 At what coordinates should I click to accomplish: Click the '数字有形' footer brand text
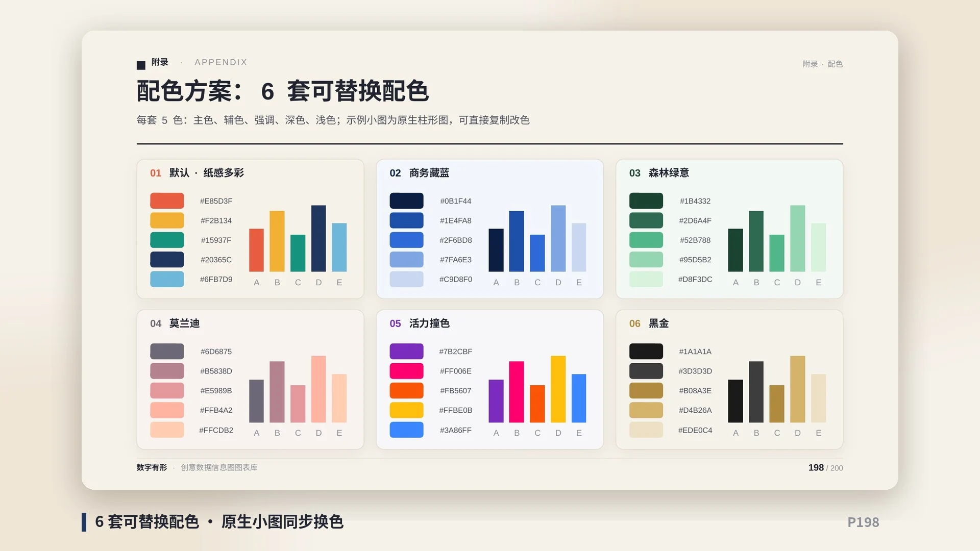coord(152,467)
